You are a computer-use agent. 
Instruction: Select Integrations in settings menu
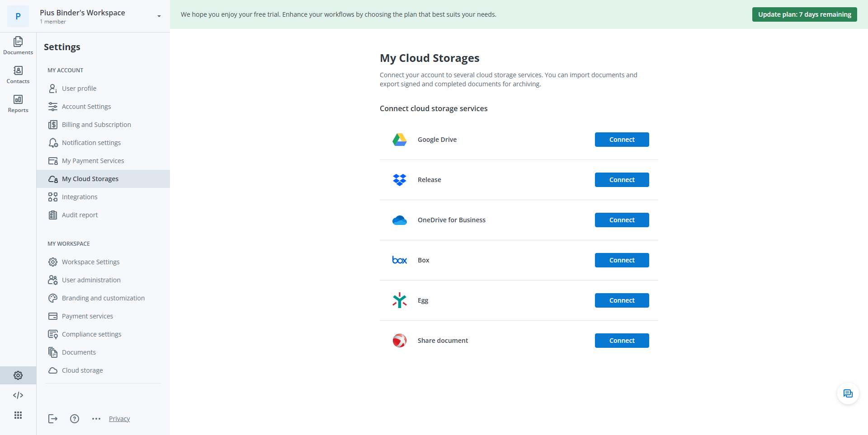point(80,197)
